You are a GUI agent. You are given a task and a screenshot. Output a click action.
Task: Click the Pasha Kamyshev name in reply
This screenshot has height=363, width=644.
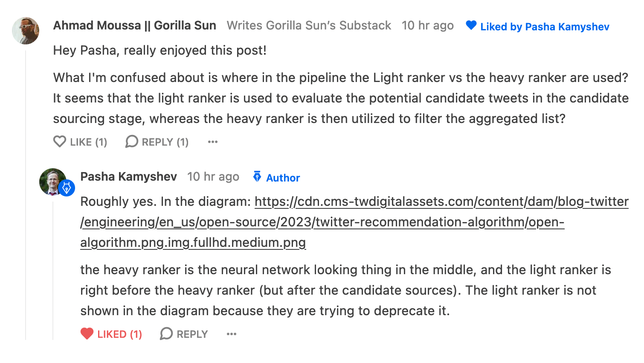(128, 177)
